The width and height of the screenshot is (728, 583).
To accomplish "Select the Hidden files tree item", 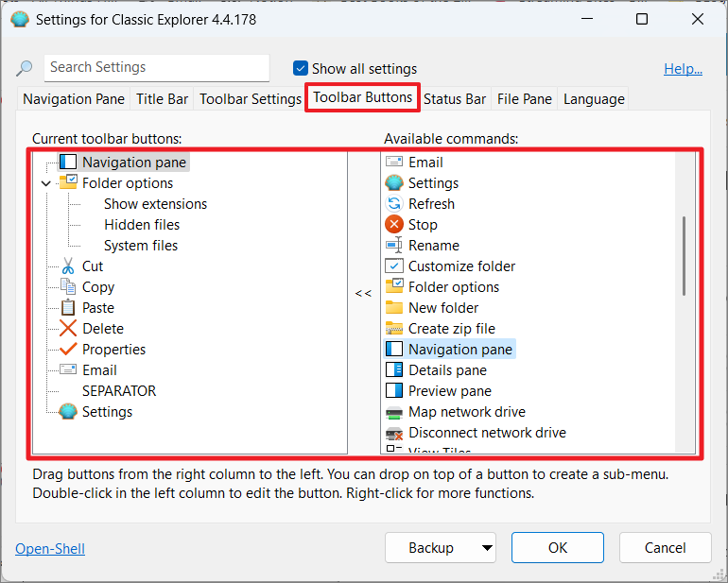I will pos(142,225).
